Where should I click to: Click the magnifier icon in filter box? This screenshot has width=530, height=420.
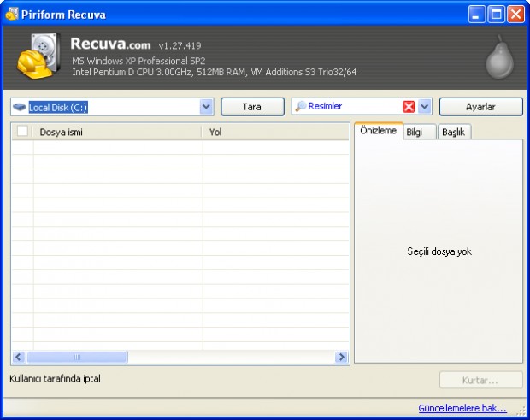[301, 107]
